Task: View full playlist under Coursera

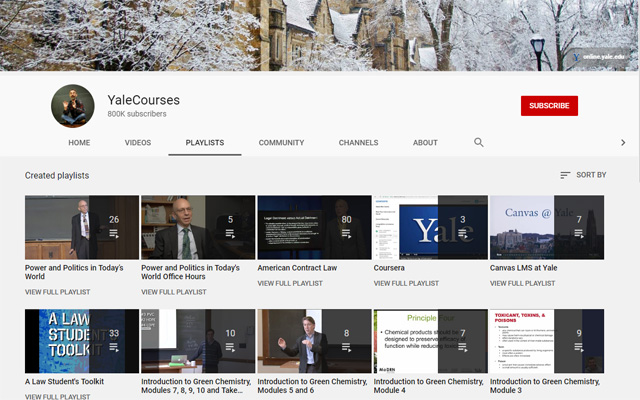Action: (x=406, y=283)
